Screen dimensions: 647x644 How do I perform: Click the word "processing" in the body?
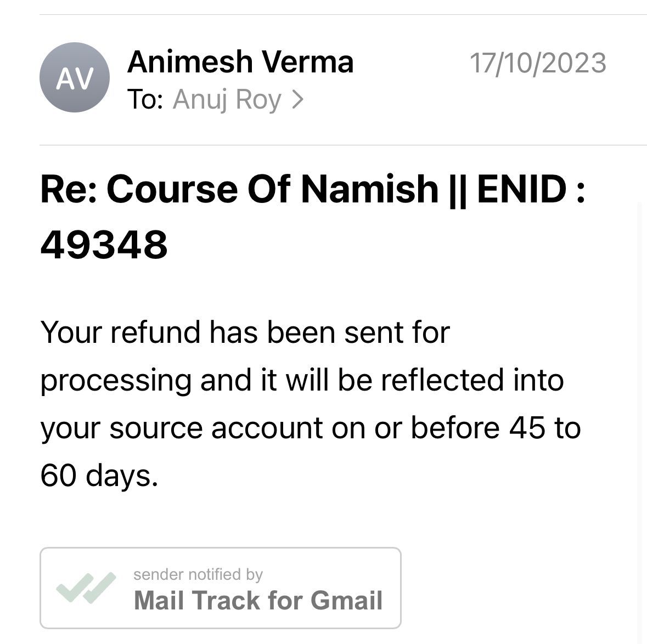[x=116, y=380]
